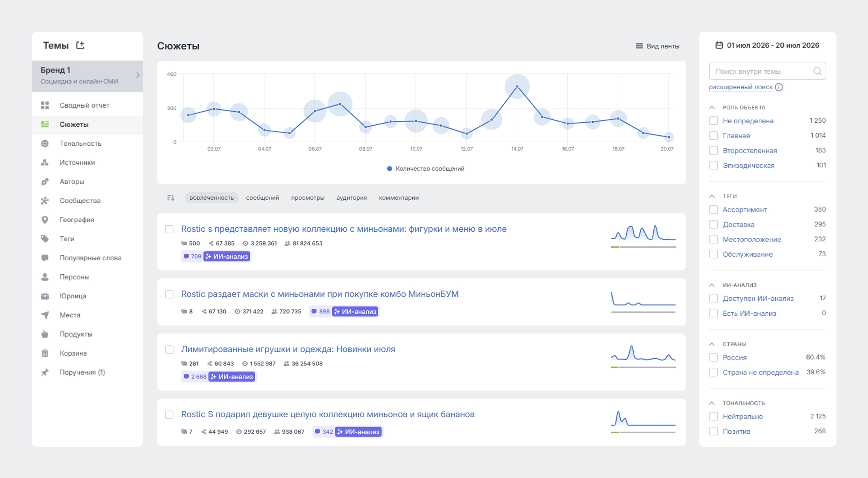Click the search magnifier icon
Image resolution: width=868 pixels, height=478 pixels.
coord(817,71)
